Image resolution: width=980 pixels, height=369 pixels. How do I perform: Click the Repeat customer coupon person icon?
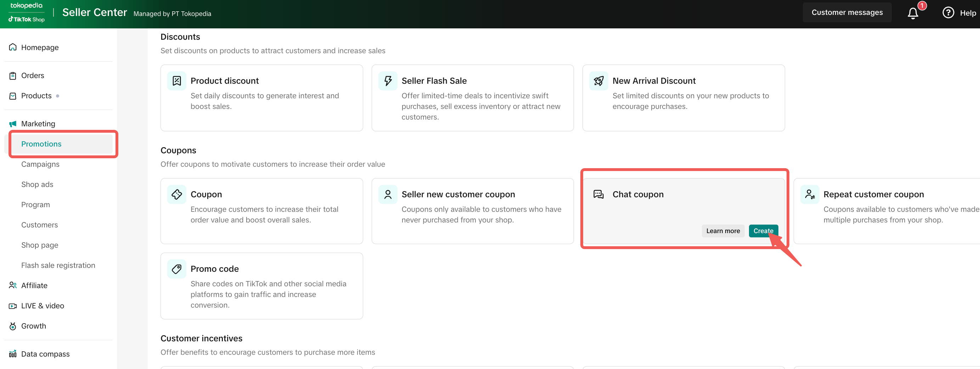click(x=810, y=194)
